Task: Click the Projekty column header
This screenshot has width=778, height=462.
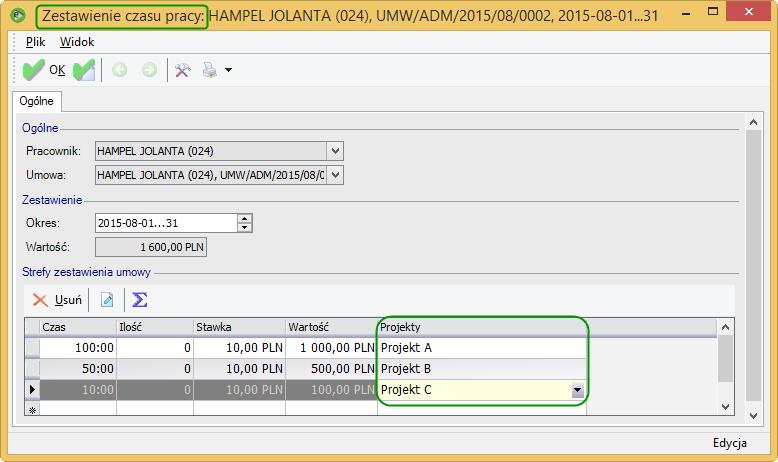Action: (482, 327)
